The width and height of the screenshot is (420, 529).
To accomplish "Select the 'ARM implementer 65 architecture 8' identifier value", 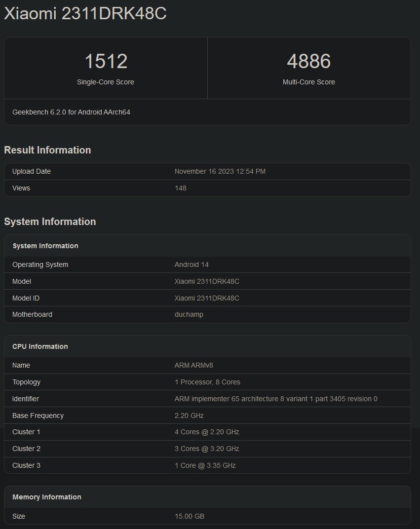I will (275, 399).
